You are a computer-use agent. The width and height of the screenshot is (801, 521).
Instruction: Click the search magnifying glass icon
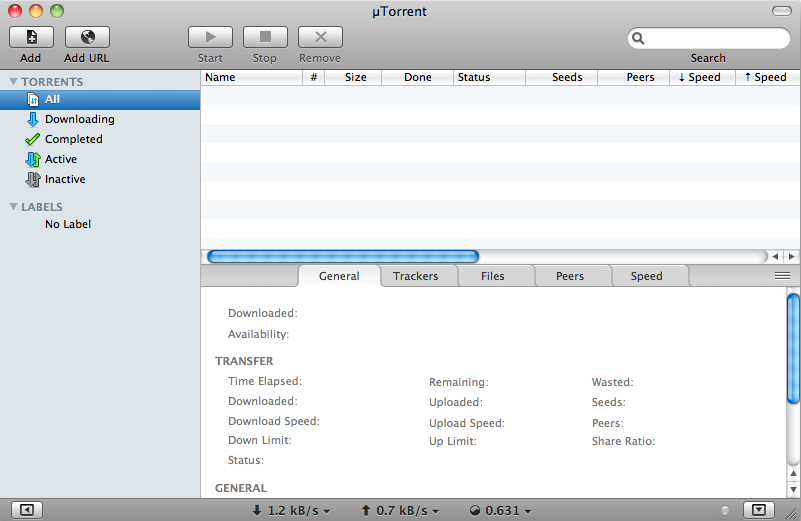638,38
